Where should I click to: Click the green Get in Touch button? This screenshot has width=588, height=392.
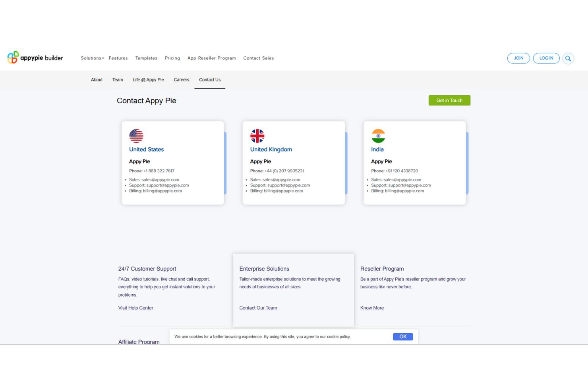(x=449, y=100)
